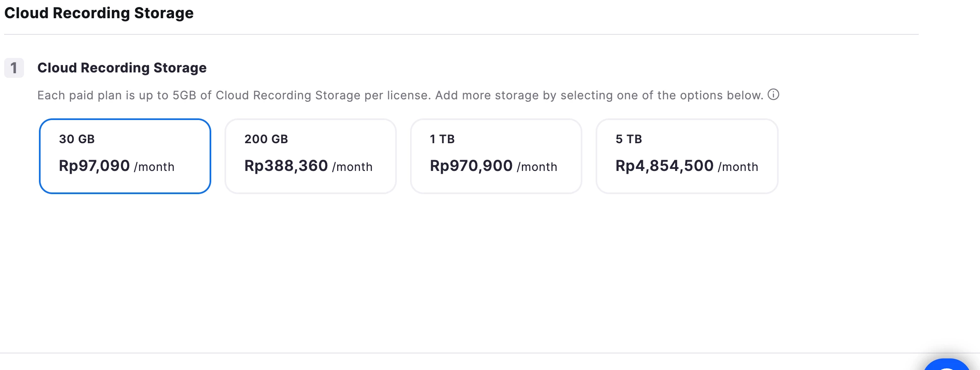Select the 5 TB storage plan card

coord(687,156)
